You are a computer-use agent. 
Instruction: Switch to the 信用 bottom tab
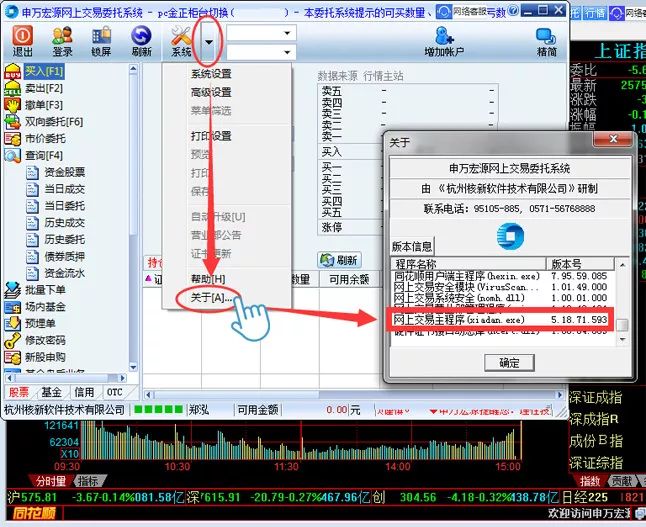pyautogui.click(x=84, y=392)
